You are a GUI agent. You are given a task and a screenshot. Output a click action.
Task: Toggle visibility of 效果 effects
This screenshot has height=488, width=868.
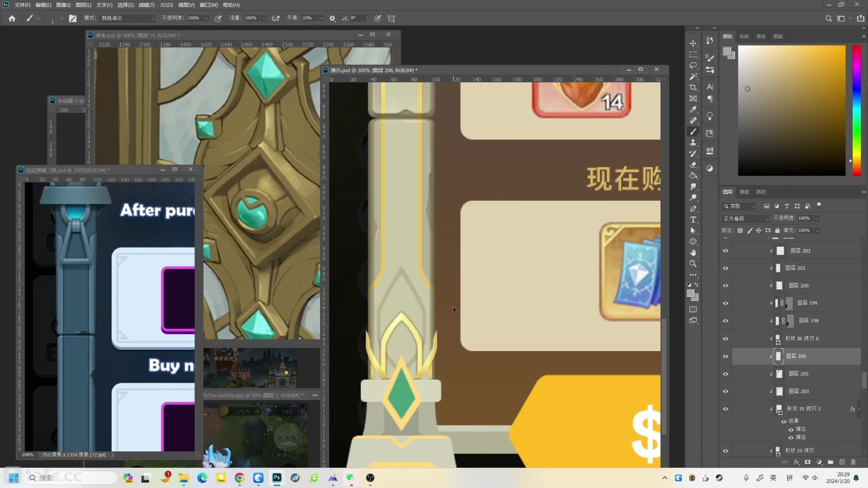784,422
